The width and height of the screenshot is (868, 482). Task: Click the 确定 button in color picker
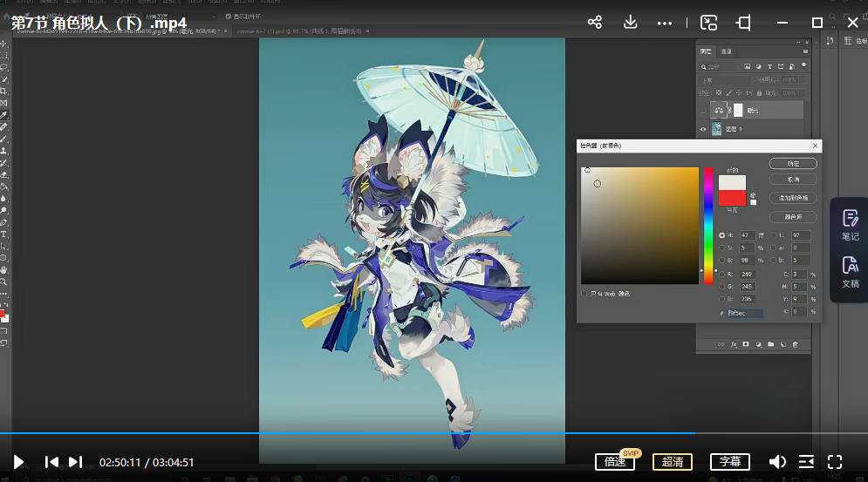coord(793,163)
